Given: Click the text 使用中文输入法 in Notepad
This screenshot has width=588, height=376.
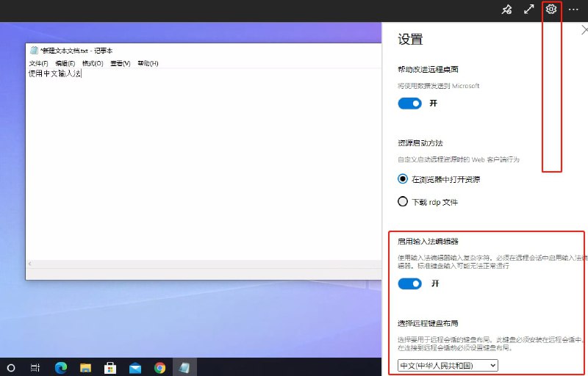Looking at the screenshot, I should [x=54, y=73].
